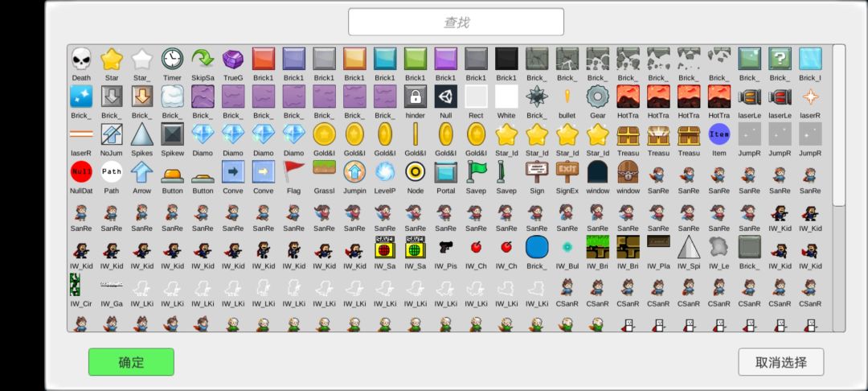This screenshot has height=391, width=868.
Task: Select the IW_Ga item
Action: coord(112,284)
